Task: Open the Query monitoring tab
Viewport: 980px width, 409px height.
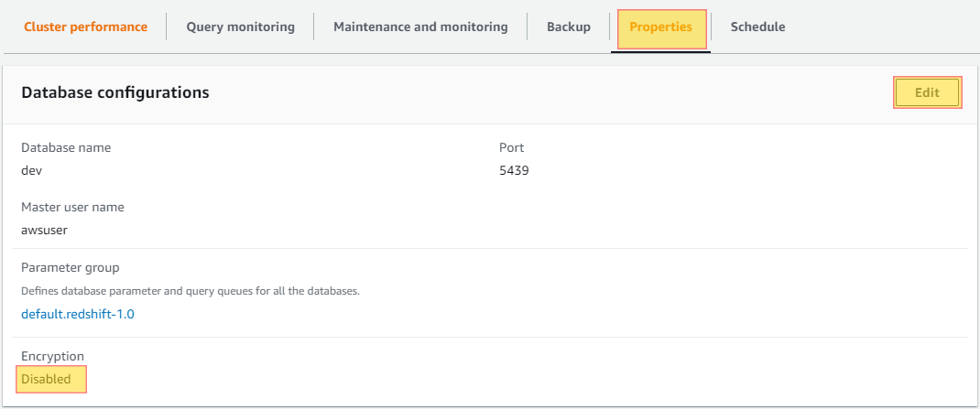Action: click(241, 27)
